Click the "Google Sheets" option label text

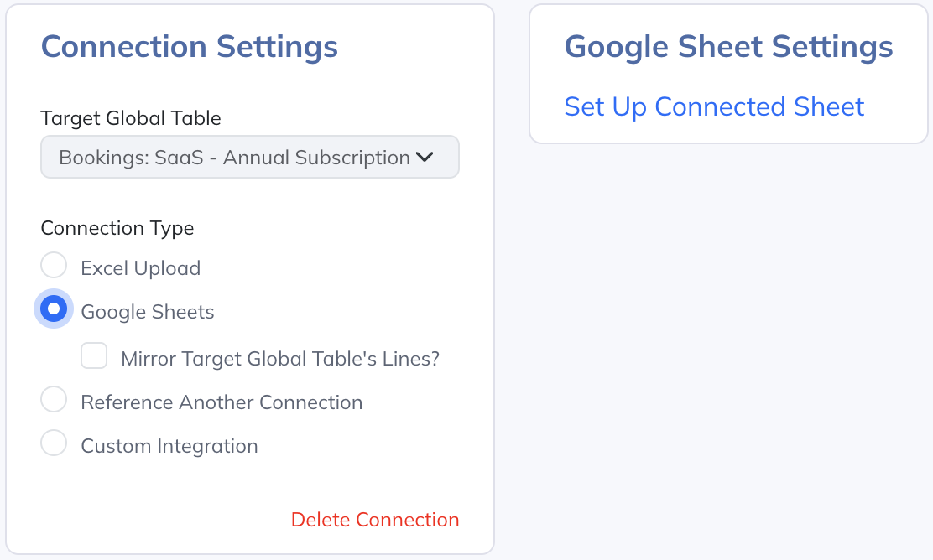click(x=148, y=312)
